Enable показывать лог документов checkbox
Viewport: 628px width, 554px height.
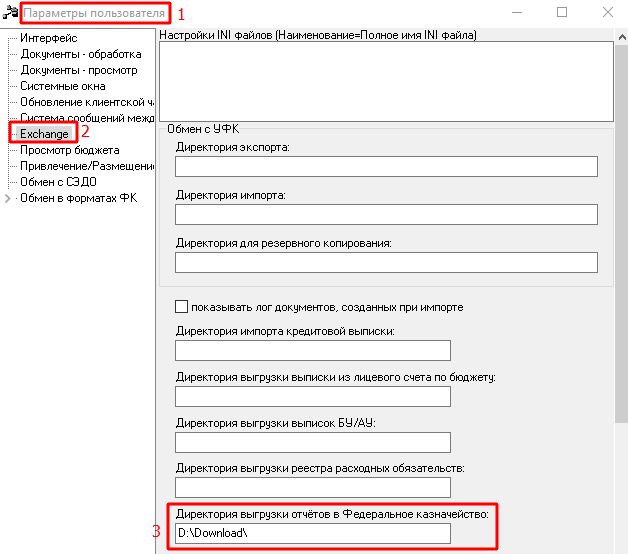[x=181, y=307]
